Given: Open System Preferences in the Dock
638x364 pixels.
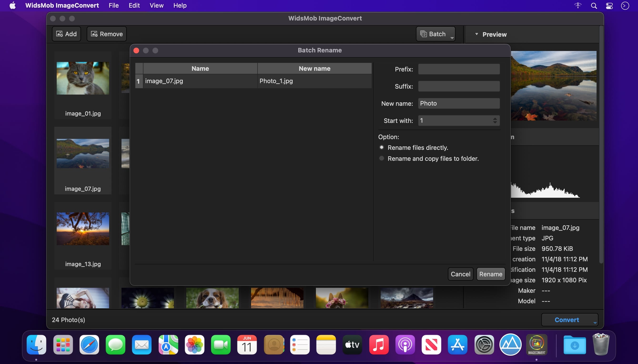Looking at the screenshot, I should point(484,345).
